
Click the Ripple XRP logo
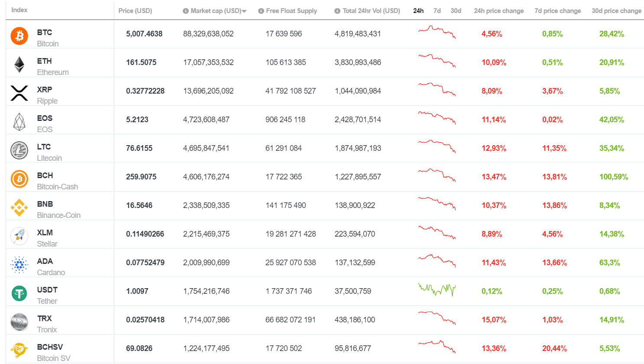click(19, 93)
